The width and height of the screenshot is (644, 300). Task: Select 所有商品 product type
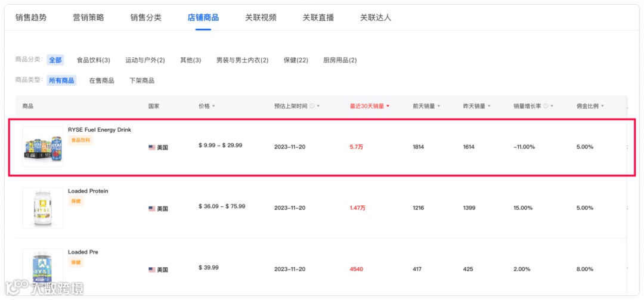[x=61, y=81]
